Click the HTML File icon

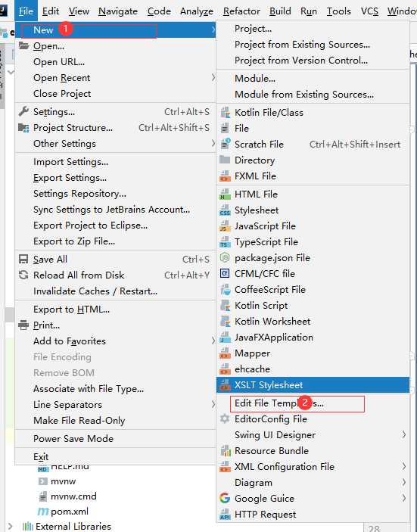225,194
